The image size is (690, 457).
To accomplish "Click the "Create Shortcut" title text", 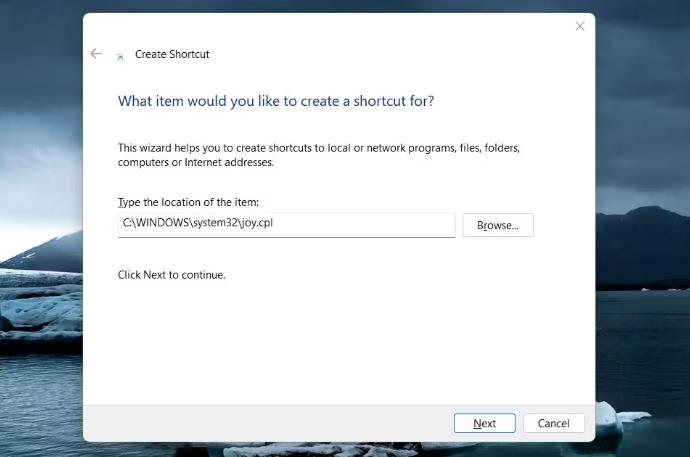I will (172, 54).
